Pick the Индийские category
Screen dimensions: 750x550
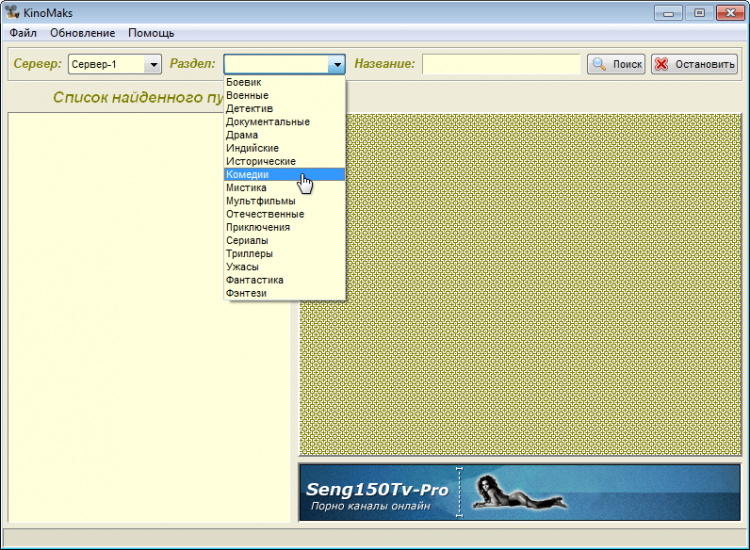285,148
